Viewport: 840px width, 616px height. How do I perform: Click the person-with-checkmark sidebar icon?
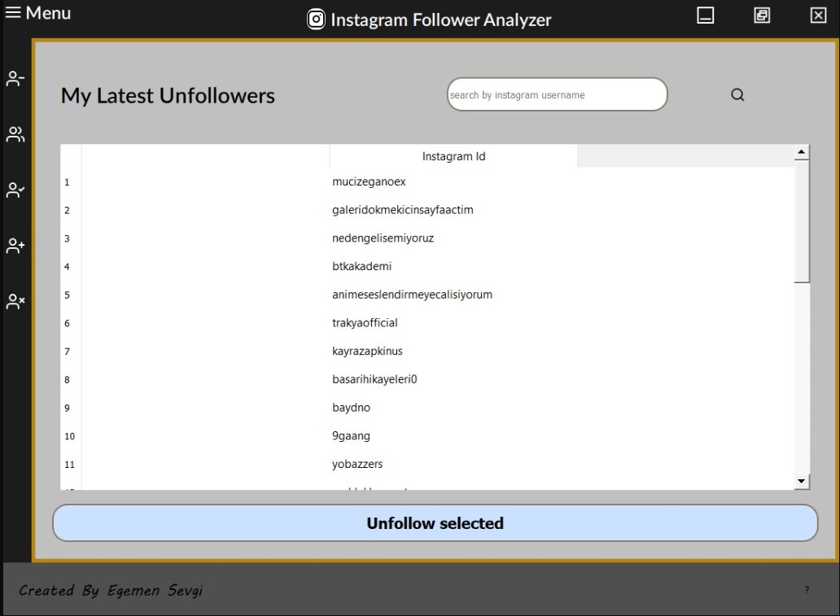tap(15, 190)
